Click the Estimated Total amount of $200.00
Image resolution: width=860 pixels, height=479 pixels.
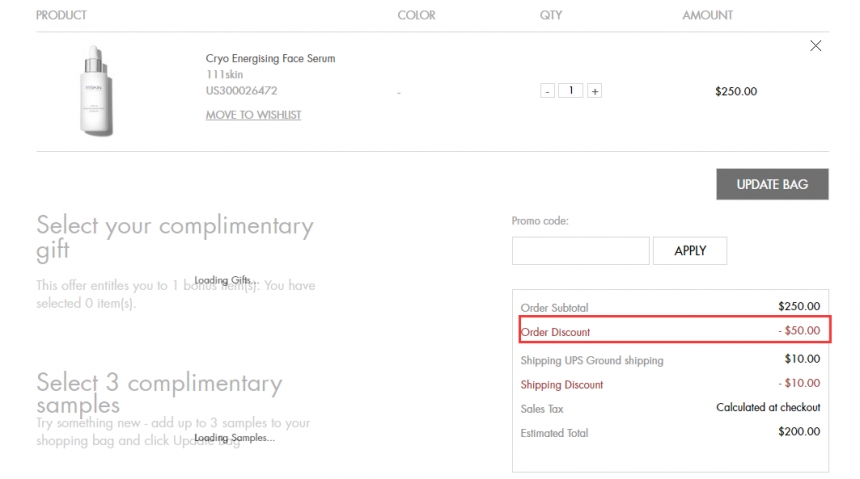coord(798,432)
